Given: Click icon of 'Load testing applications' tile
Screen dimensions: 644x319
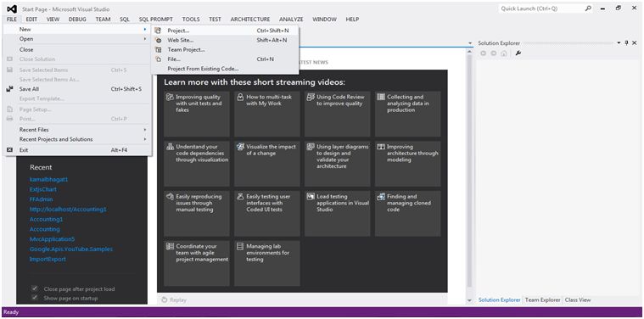Looking at the screenshot, I should pyautogui.click(x=311, y=197).
